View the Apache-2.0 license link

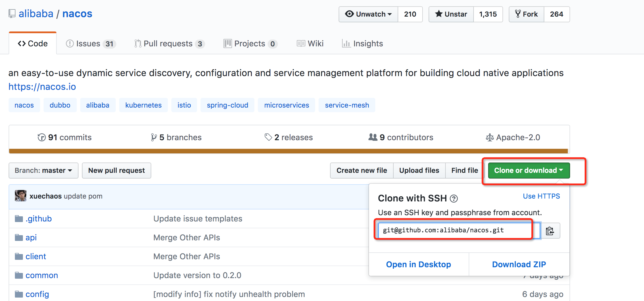(513, 137)
